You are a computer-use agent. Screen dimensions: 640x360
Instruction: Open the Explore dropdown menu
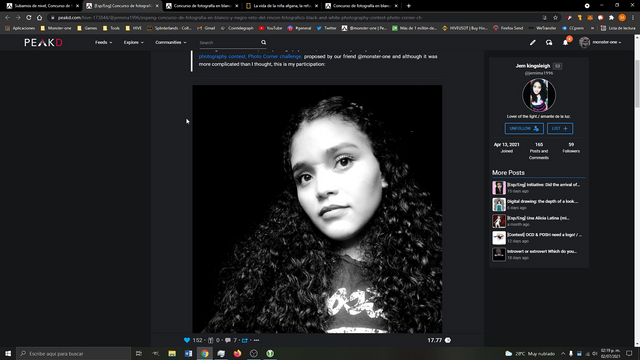pyautogui.click(x=133, y=42)
